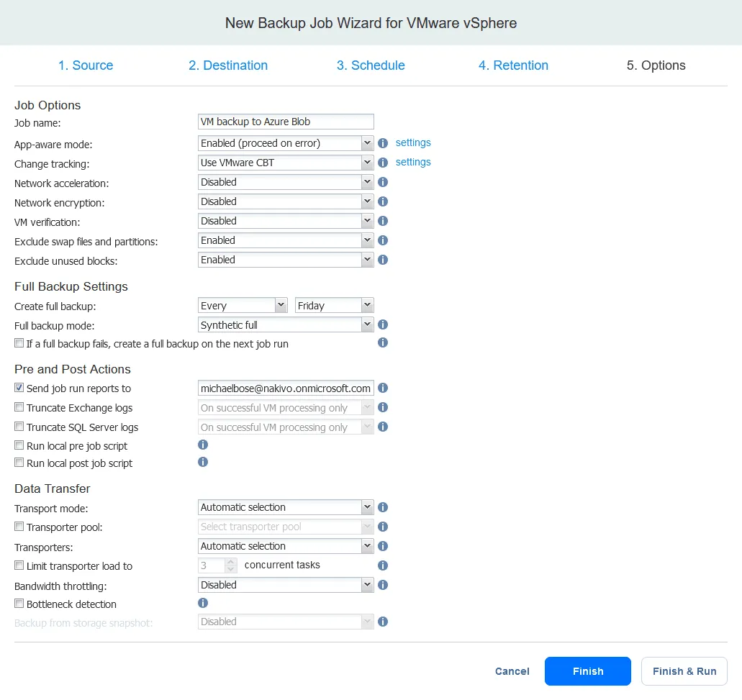Viewport: 742px width, 700px height.
Task: Click info icon for VM verification
Action: pyautogui.click(x=383, y=221)
